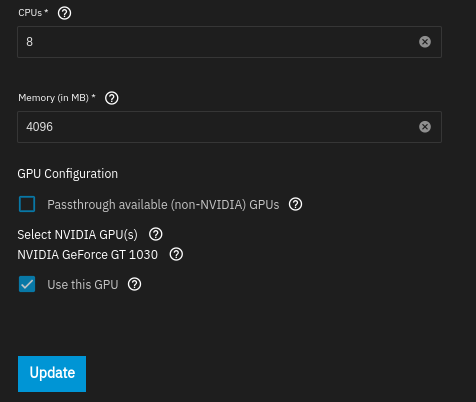This screenshot has width=476, height=402.
Task: Open the help tooltip for CPUs
Action: [64, 13]
